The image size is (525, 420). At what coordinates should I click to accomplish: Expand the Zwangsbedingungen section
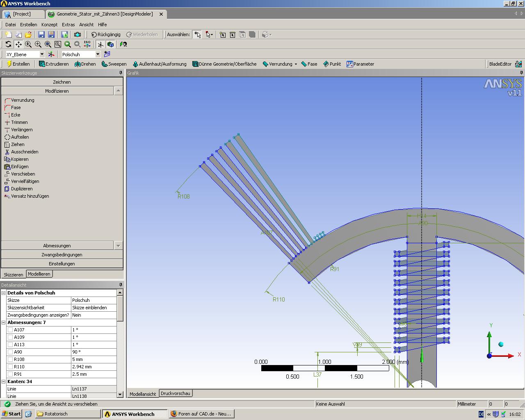tap(62, 255)
